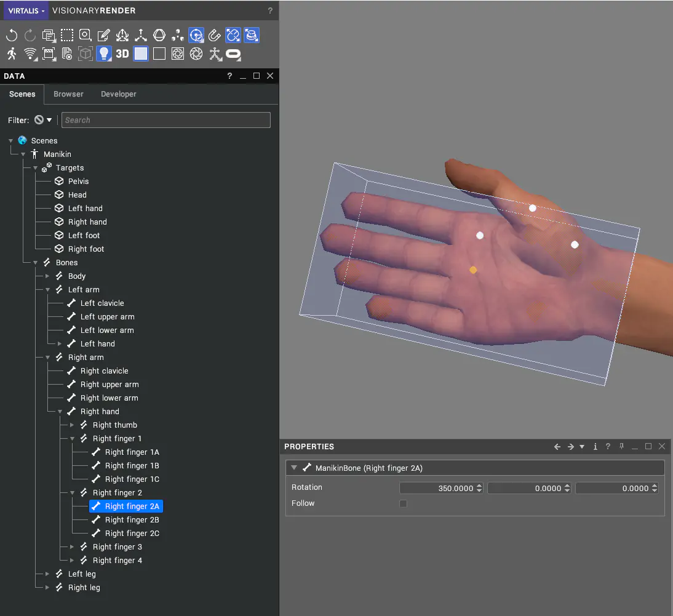The image size is (673, 616).
Task: Open the Properties history dropdown arrow
Action: click(x=582, y=447)
